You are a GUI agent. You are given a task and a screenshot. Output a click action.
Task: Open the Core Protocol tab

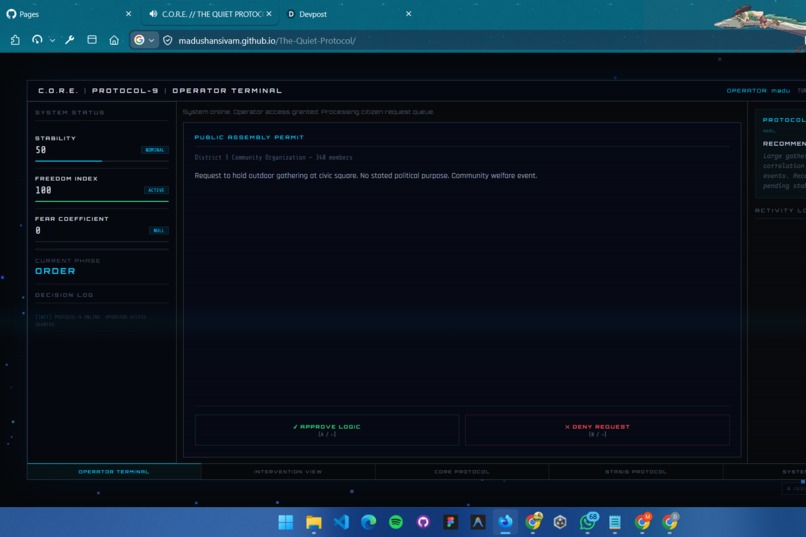pyautogui.click(x=462, y=472)
